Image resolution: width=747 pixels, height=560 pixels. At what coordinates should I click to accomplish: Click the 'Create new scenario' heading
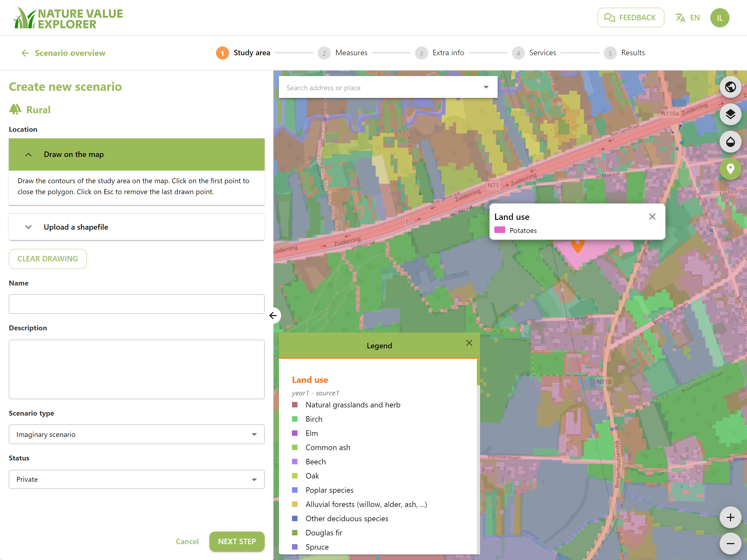pos(65,87)
